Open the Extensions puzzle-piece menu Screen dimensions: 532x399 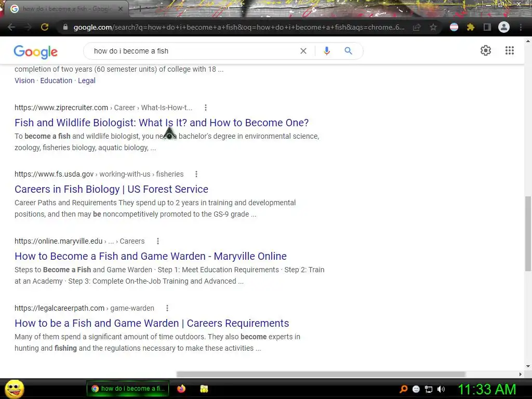click(x=471, y=27)
